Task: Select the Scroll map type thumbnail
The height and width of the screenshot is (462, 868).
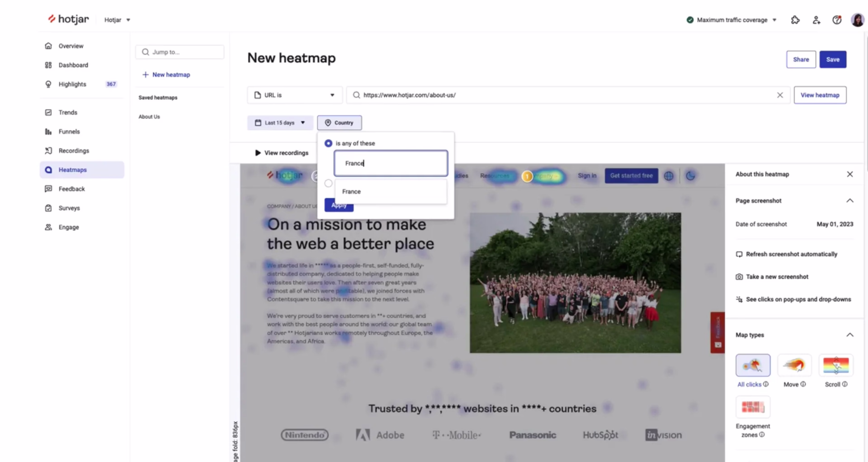Action: [836, 365]
